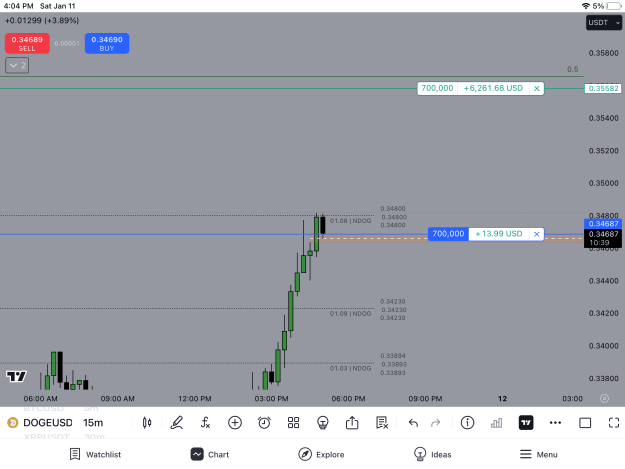Open the three dots more options

pos(555,423)
